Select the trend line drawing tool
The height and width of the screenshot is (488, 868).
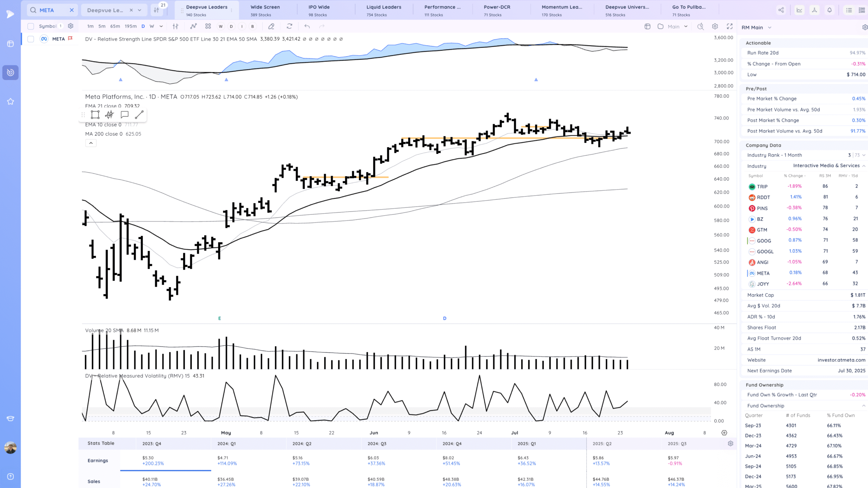[x=139, y=115]
